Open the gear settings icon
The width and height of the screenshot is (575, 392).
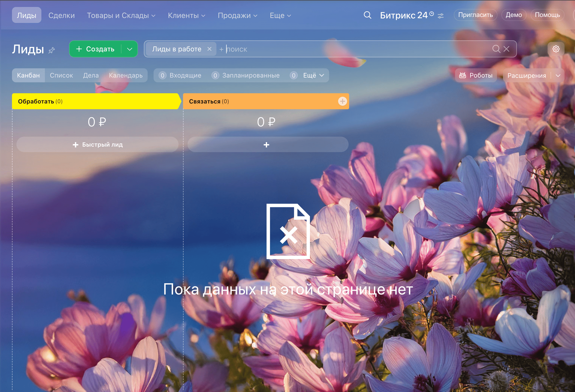point(556,49)
